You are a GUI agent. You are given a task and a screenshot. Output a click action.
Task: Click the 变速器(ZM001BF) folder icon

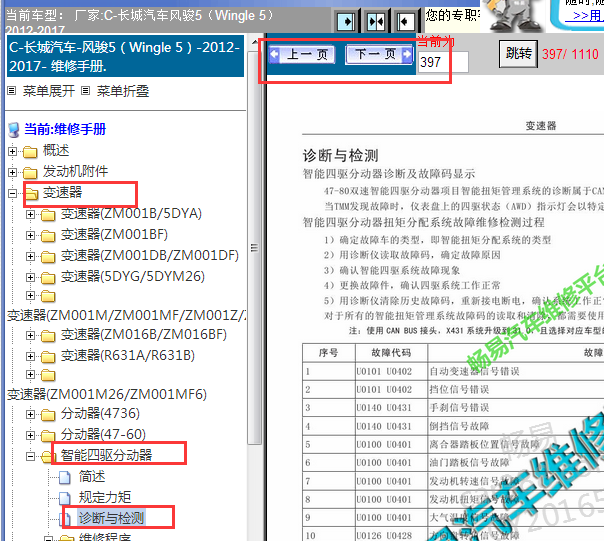pyautogui.click(x=48, y=236)
